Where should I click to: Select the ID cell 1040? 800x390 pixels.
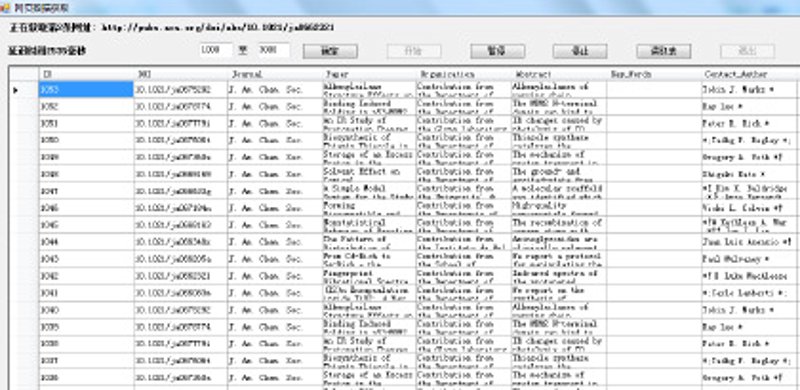86,310
